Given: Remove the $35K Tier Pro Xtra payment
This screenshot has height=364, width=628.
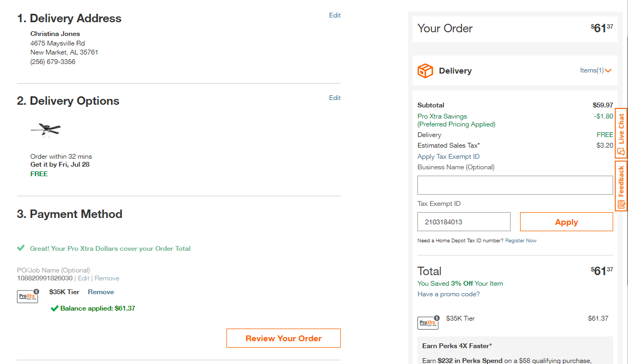Looking at the screenshot, I should 101,292.
